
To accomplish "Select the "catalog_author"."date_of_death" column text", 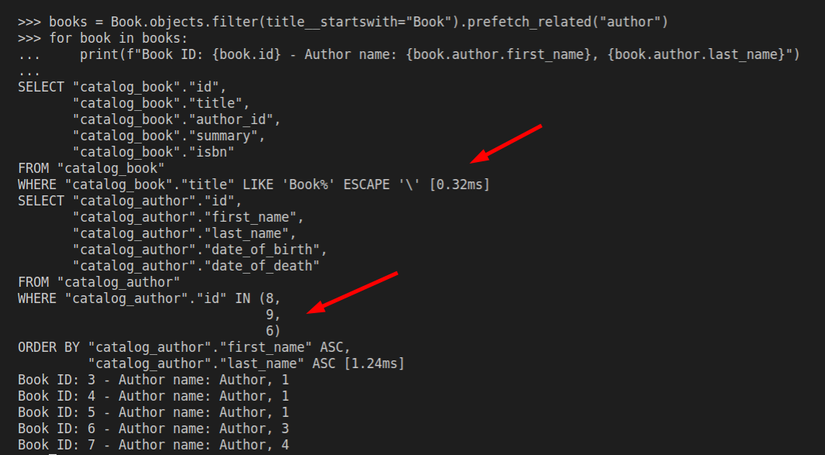I will (x=196, y=265).
